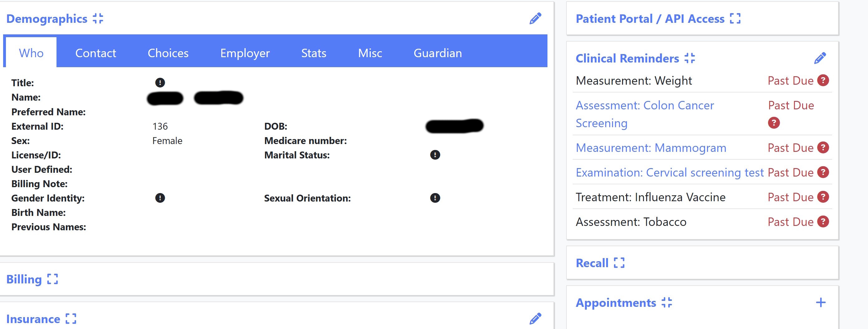Viewport: 868px width, 329px height.
Task: Collapse the Demographics section
Action: (x=98, y=18)
